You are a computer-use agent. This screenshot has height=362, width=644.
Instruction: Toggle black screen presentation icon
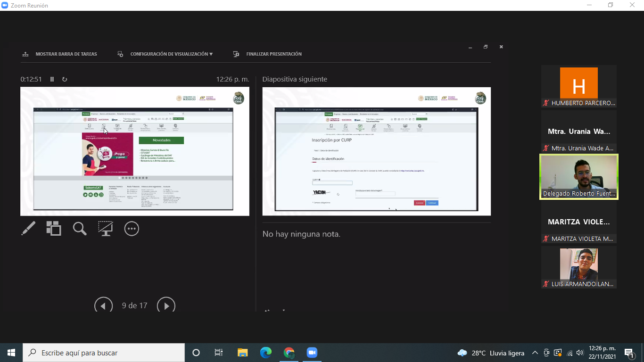[x=106, y=229]
